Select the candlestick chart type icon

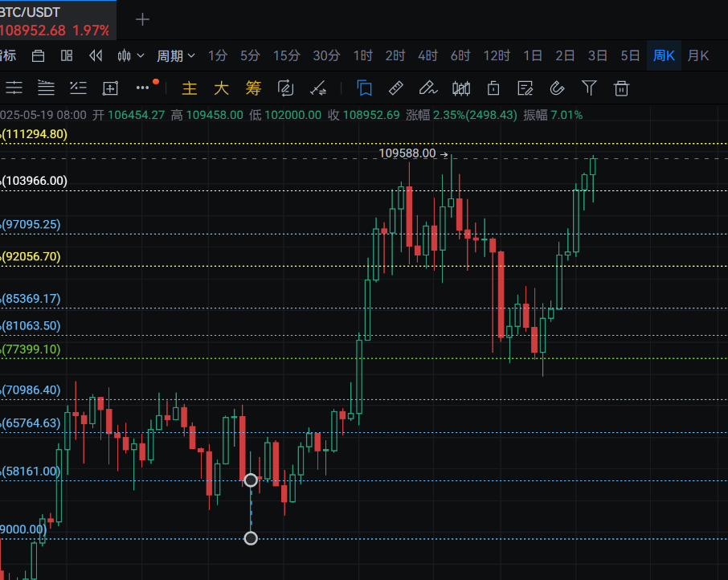124,56
